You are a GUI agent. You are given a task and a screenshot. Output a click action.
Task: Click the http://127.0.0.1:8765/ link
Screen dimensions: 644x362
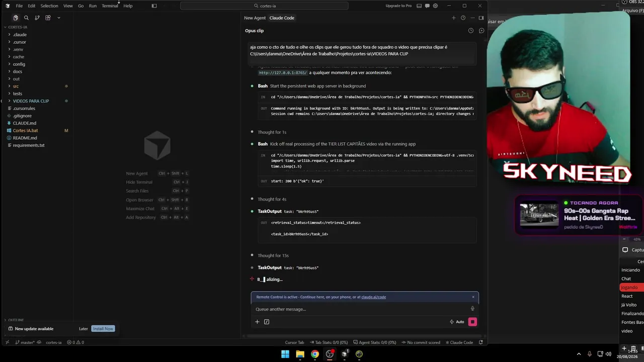point(283,73)
